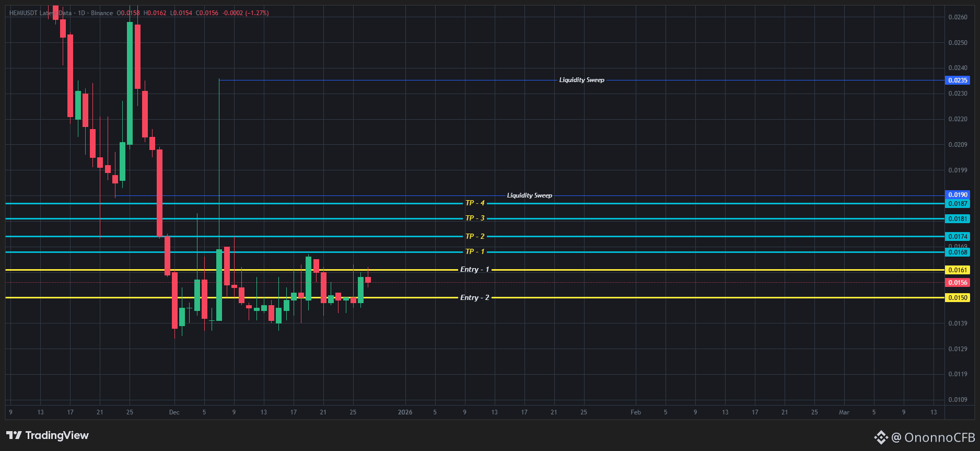Click the 0.0199 price axis label
Viewport: 980px width, 451px height.
click(958, 170)
